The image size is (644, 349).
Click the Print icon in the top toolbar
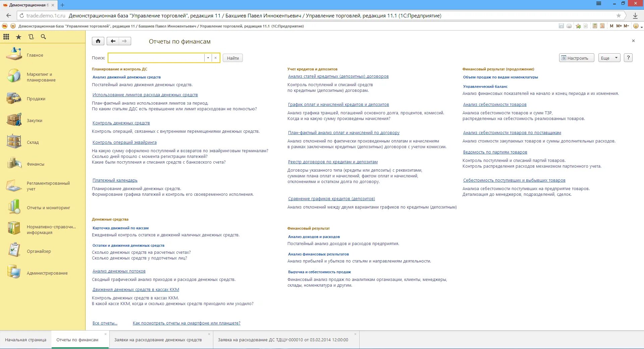pyautogui.click(x=569, y=26)
